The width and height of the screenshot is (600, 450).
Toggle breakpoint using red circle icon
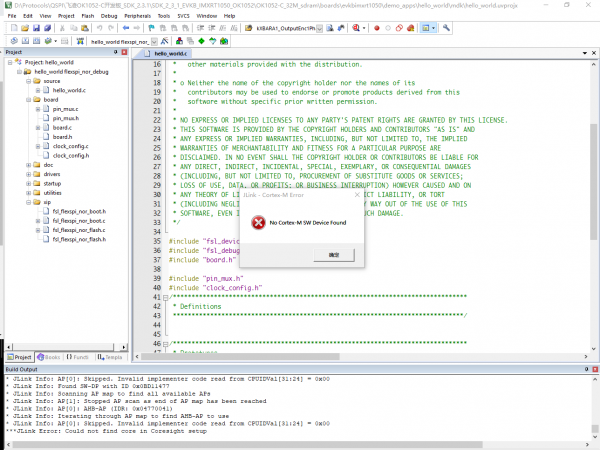click(376, 29)
